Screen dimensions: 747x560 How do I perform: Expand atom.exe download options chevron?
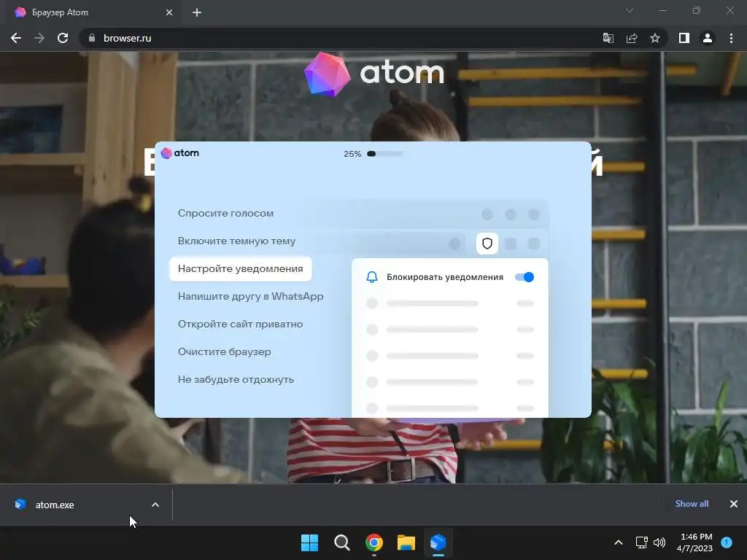tap(155, 505)
